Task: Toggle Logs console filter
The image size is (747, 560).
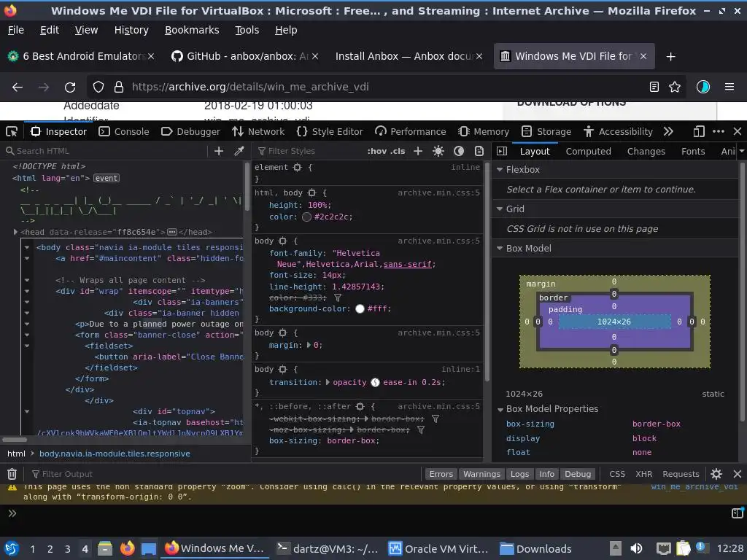Action: [519, 474]
